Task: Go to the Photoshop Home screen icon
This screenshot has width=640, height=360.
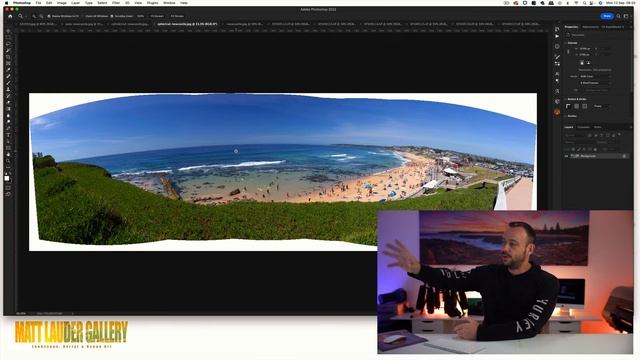Action: [x=10, y=16]
